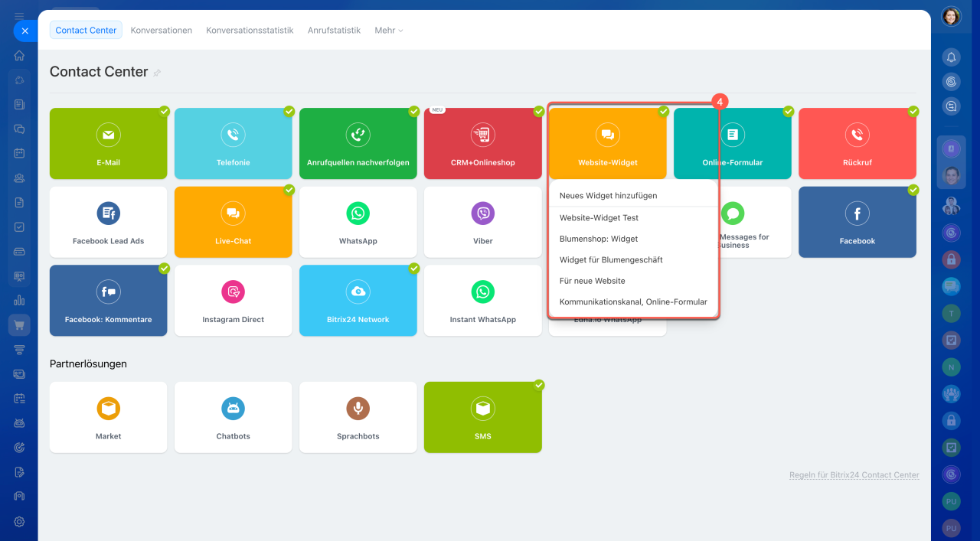980x541 pixels.
Task: Open Regeln für Bitrix24 Contact Center link
Action: point(854,475)
